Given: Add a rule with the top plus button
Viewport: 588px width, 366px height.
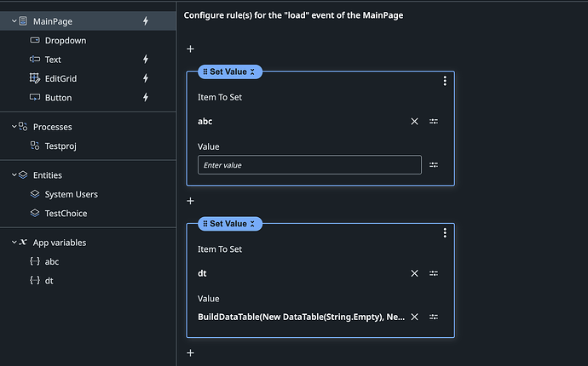Looking at the screenshot, I should pos(191,49).
